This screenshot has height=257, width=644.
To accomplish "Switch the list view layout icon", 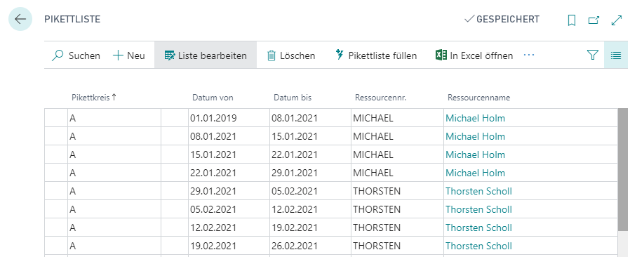I will pos(616,55).
